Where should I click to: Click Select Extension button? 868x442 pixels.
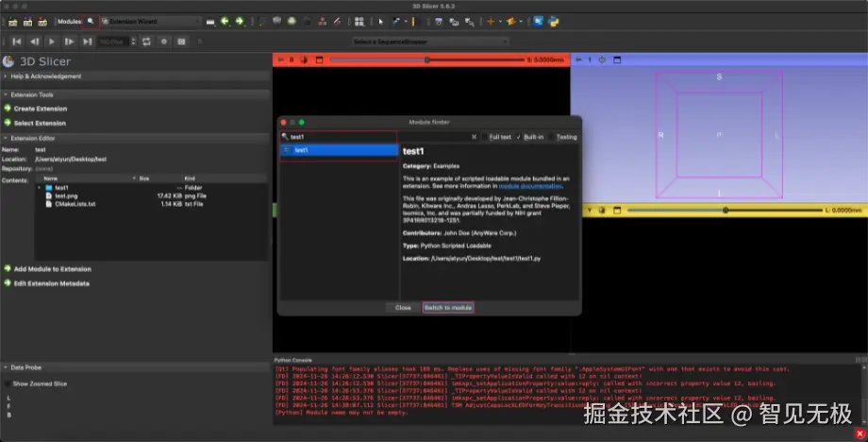tap(35, 123)
